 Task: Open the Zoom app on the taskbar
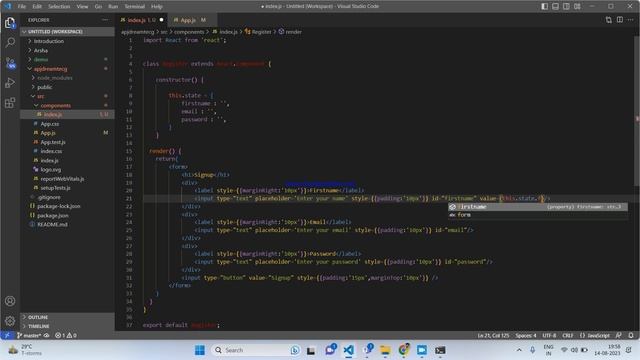point(422,350)
